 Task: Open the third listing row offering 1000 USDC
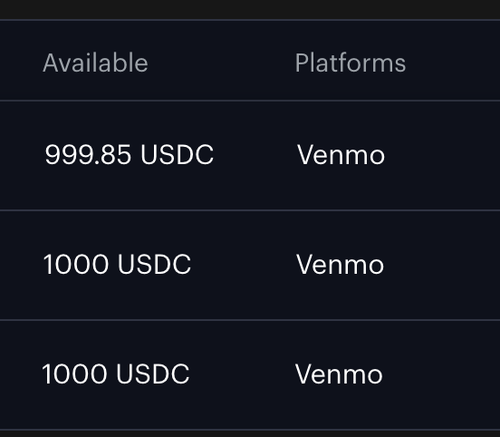click(x=250, y=375)
